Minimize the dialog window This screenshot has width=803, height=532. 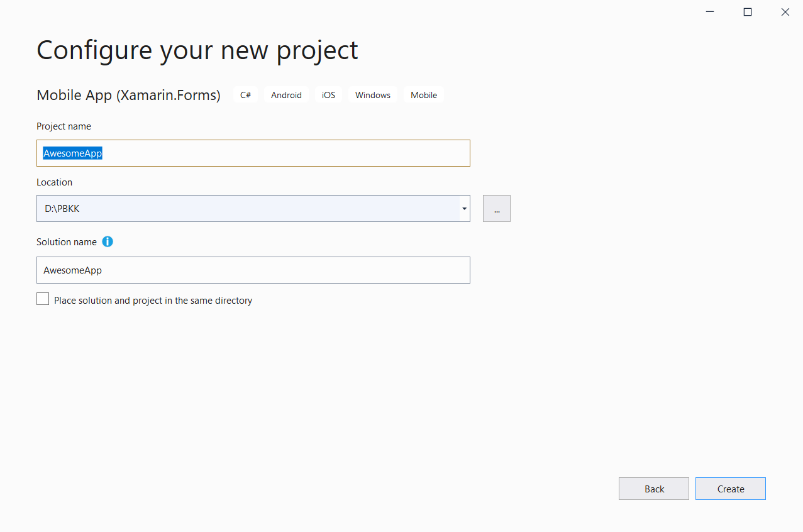click(709, 12)
